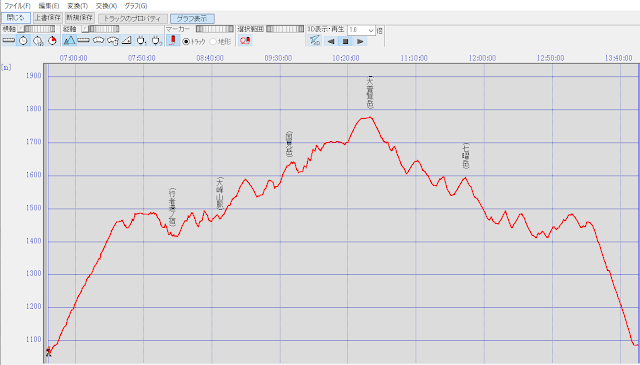Select トラック radio button
Viewport: 640px width, 365px height.
(186, 41)
